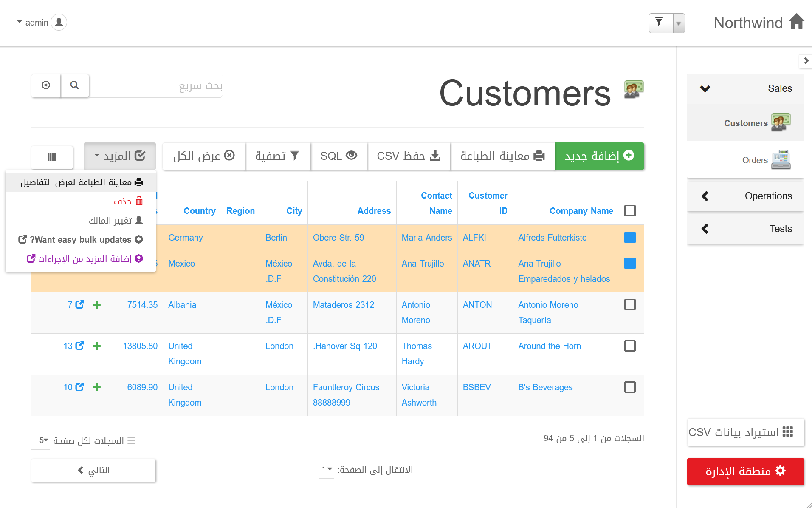Viewport: 812px width, 508px height.
Task: Choose 'Want easy bulk updates?' menu entry
Action: [x=81, y=240]
